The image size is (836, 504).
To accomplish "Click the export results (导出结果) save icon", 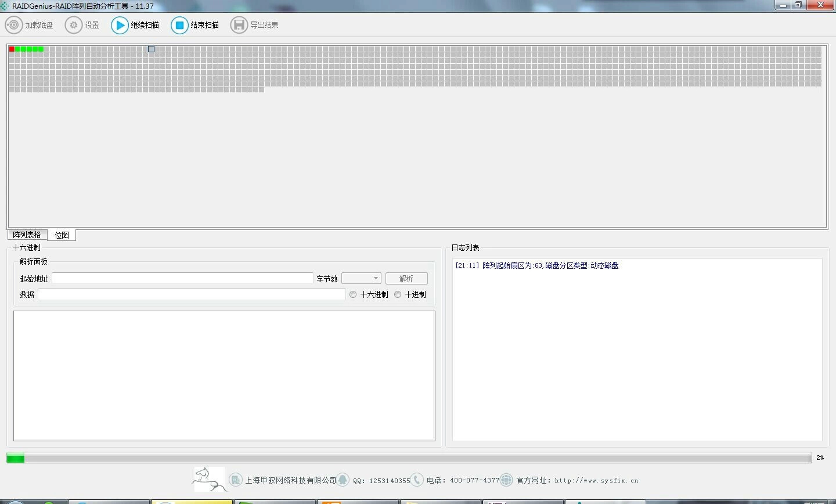I will click(239, 25).
